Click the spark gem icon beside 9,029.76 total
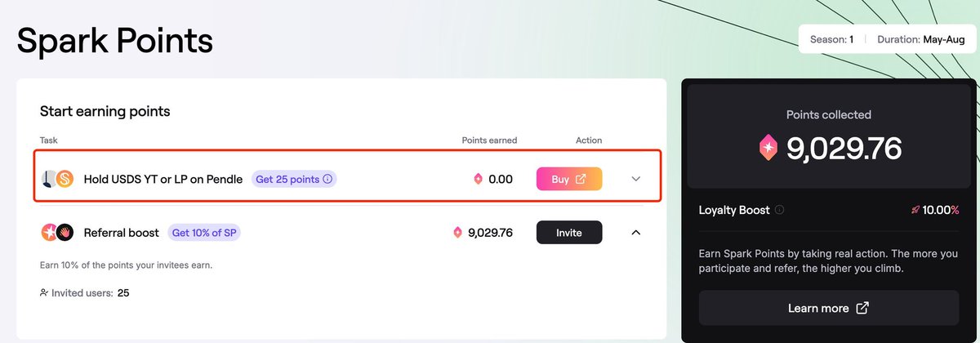Screen dimensions: 980x343 point(768,147)
